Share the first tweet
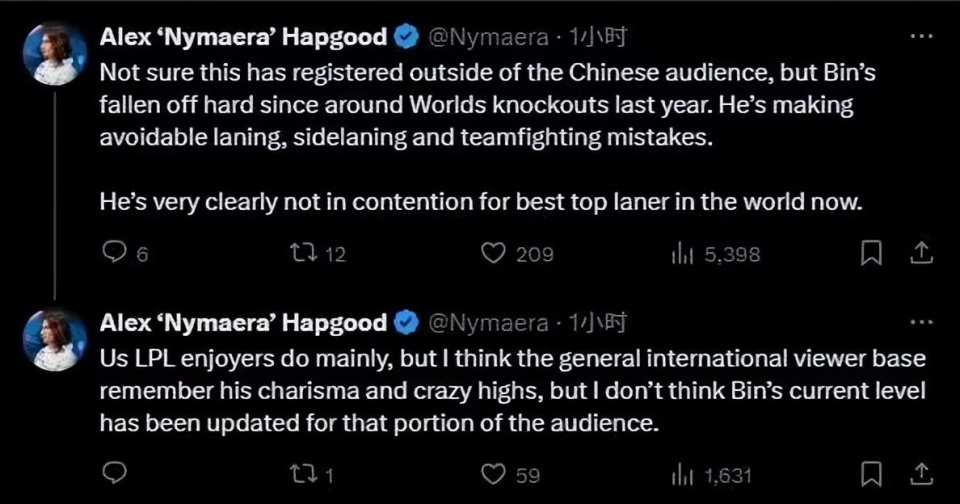Image resolution: width=960 pixels, height=504 pixels. pyautogui.click(x=921, y=252)
